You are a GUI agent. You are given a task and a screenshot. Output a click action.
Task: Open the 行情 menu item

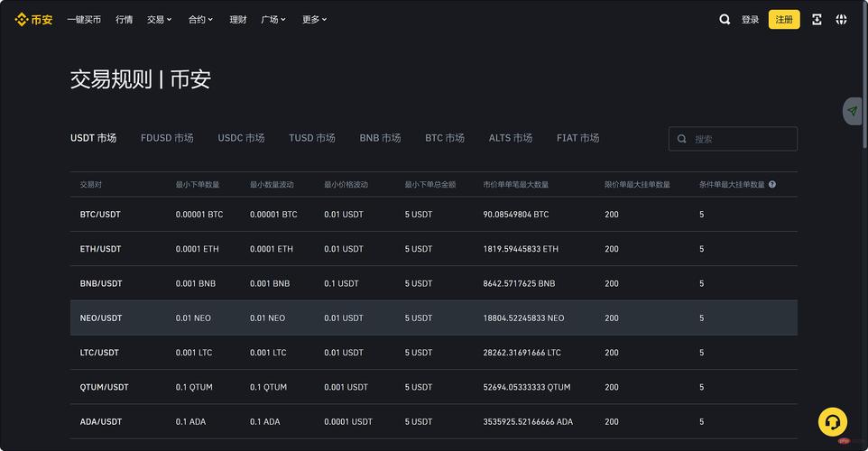(124, 19)
